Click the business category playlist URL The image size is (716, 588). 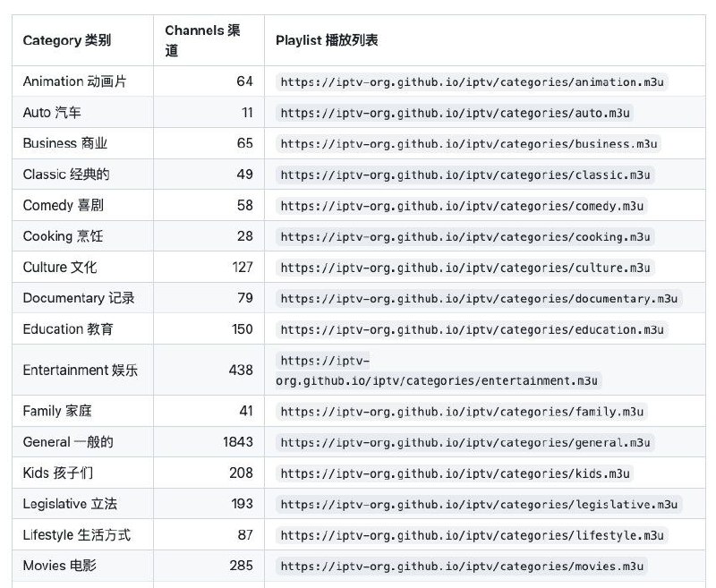(469, 143)
